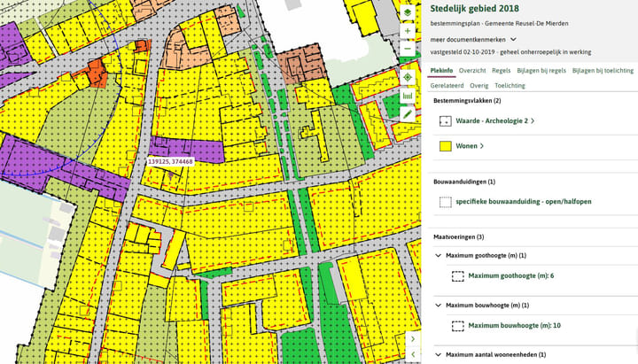Collapse Maximum goothoogte (m) section
This screenshot has width=638, height=364.
[438, 255]
